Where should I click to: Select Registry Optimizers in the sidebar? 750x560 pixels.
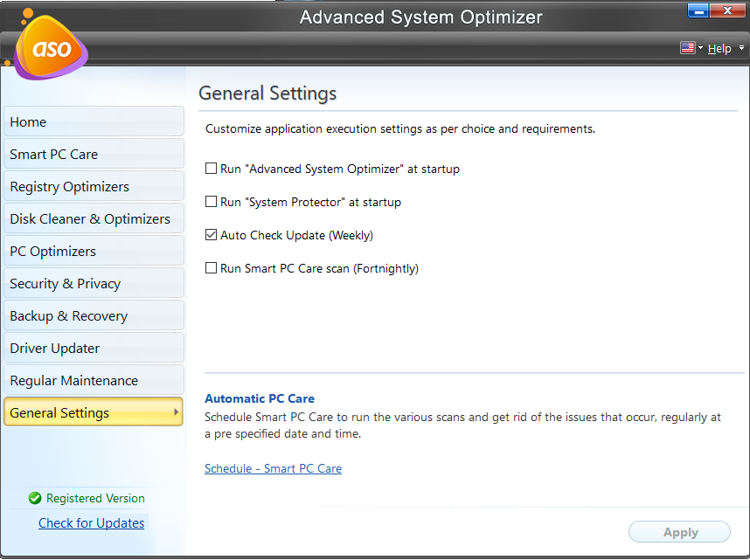(x=94, y=187)
